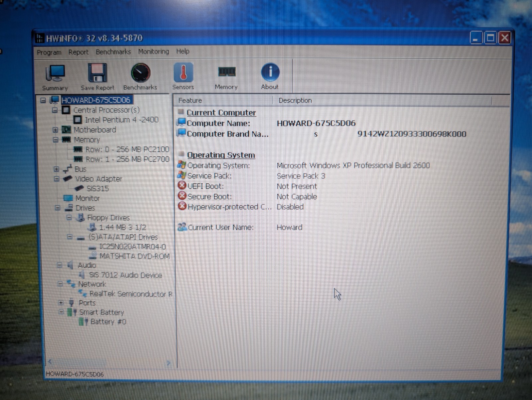This screenshot has width=532, height=400.
Task: Collapse the Memory branch
Action: [x=56, y=140]
